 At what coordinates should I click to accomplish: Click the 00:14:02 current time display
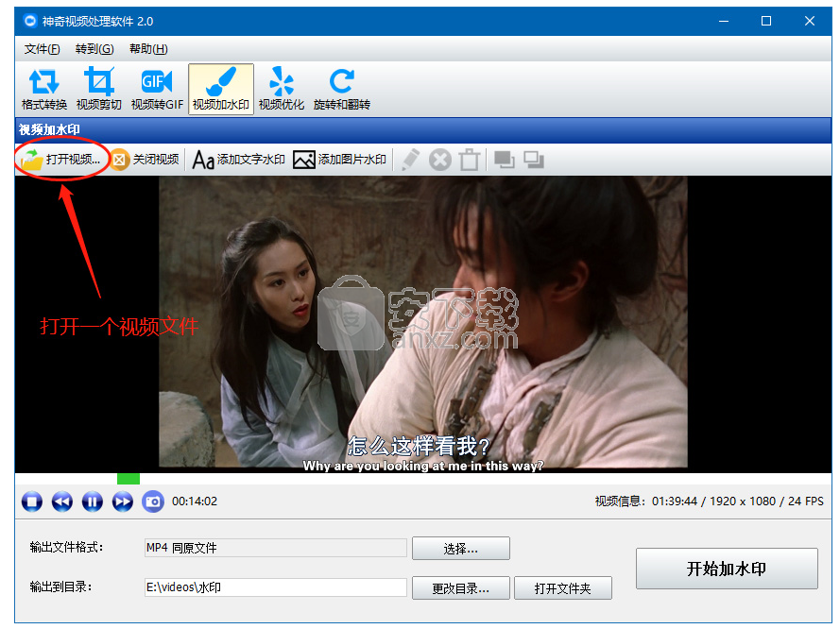195,501
